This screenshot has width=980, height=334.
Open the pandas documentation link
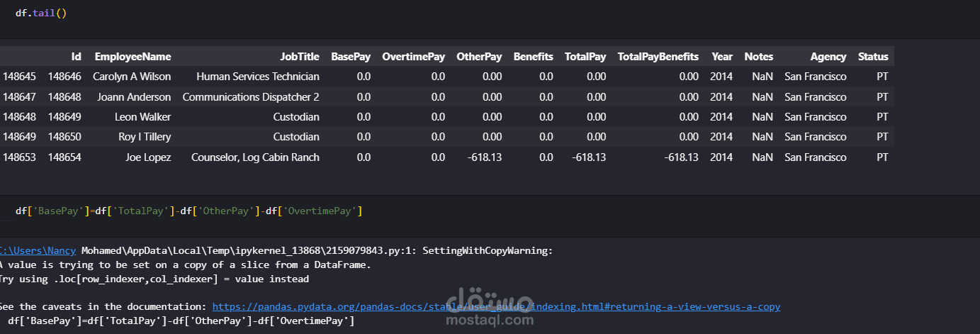pos(496,306)
